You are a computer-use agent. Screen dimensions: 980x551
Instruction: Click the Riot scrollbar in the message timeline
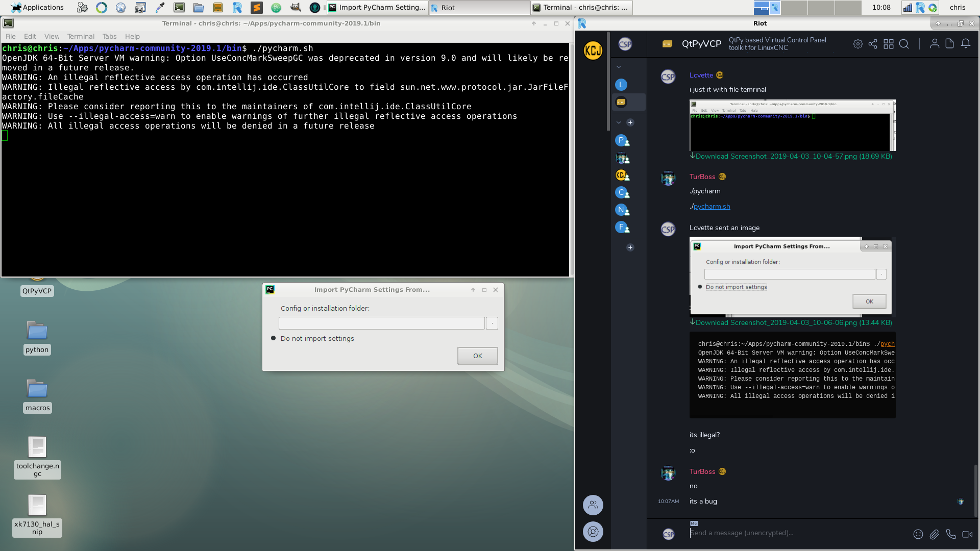(x=976, y=491)
